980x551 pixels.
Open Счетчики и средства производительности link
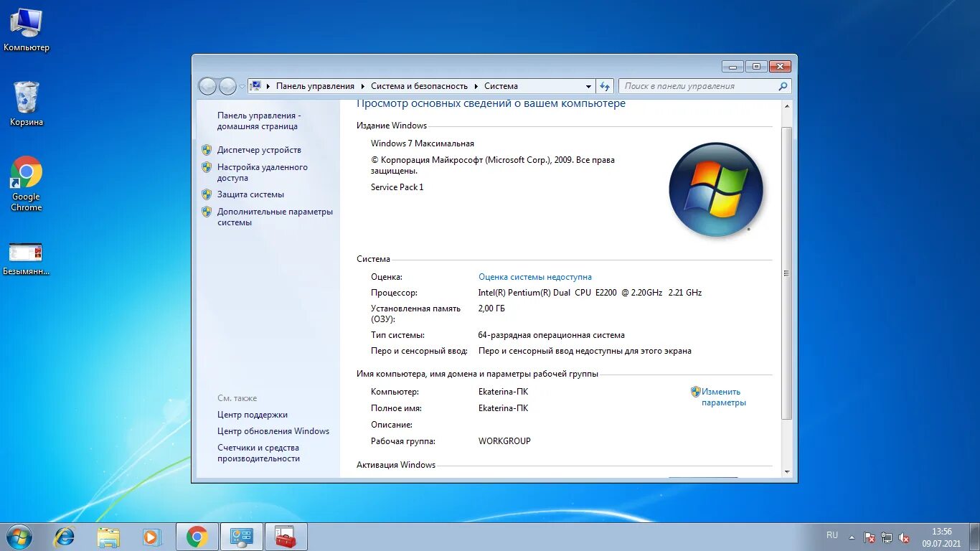pos(258,453)
